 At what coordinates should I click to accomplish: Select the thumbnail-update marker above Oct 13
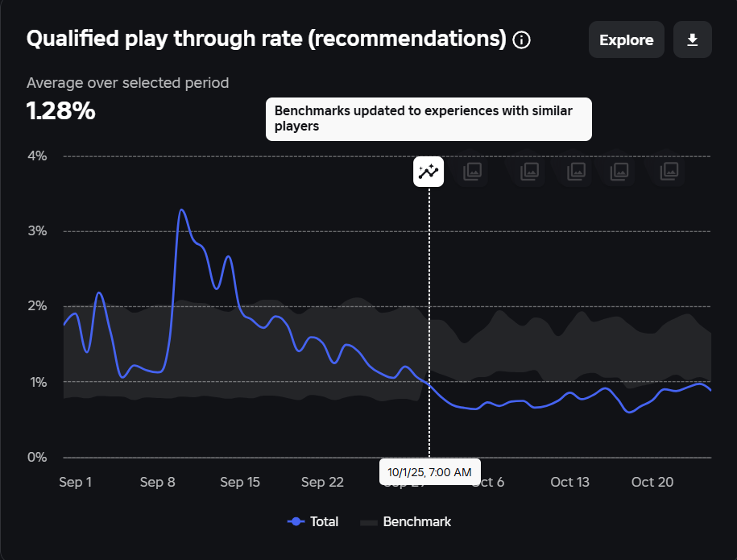click(576, 172)
